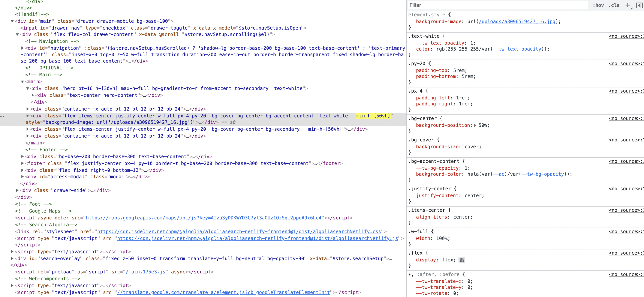Viewport: 644px width, 297px height.
Task: Click the highlighted min-h-[50vh] class text
Action: tap(373, 116)
